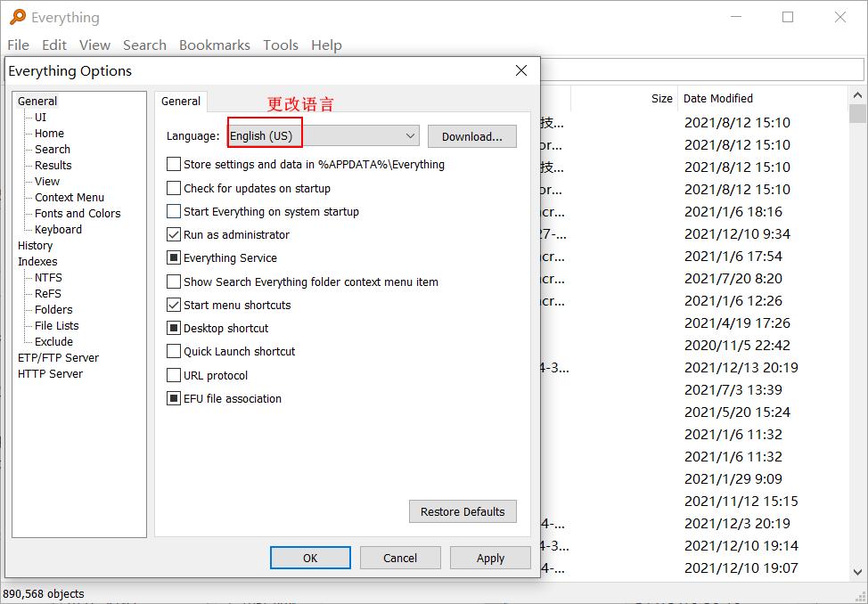Confirm options with OK button
The image size is (868, 604).
(310, 558)
